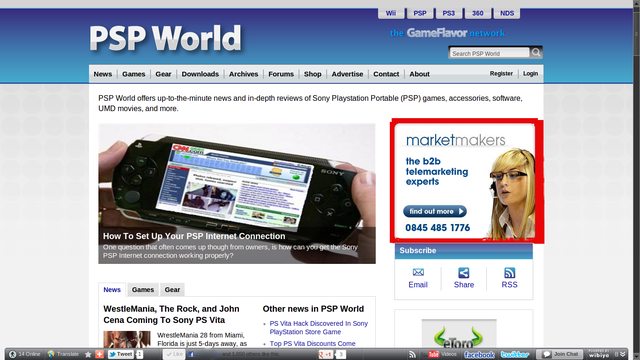Switch to the Gear tab below banner

coord(172,289)
